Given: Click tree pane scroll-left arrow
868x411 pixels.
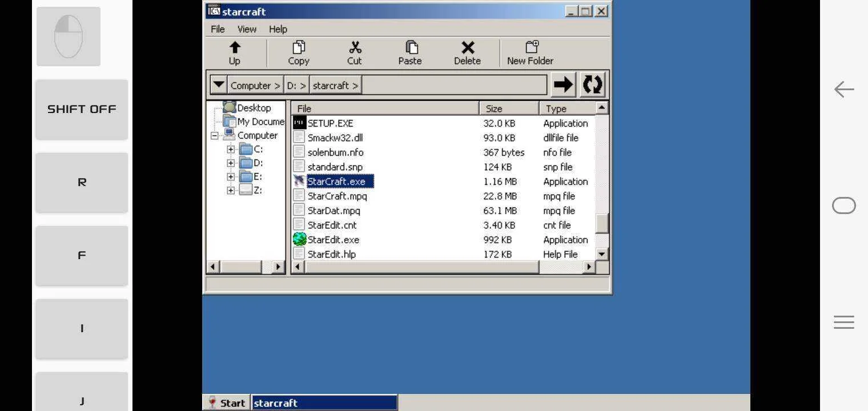Looking at the screenshot, I should [213, 266].
